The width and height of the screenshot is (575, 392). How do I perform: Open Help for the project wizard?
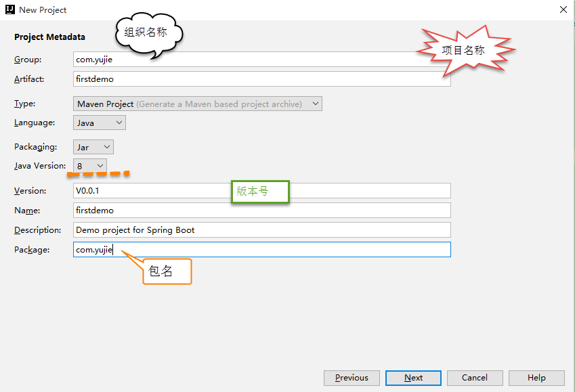[536, 378]
